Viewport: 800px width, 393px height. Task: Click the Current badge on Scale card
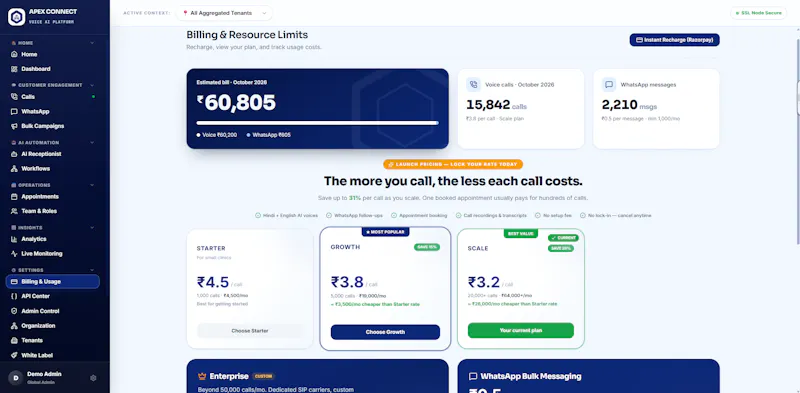[563, 238]
